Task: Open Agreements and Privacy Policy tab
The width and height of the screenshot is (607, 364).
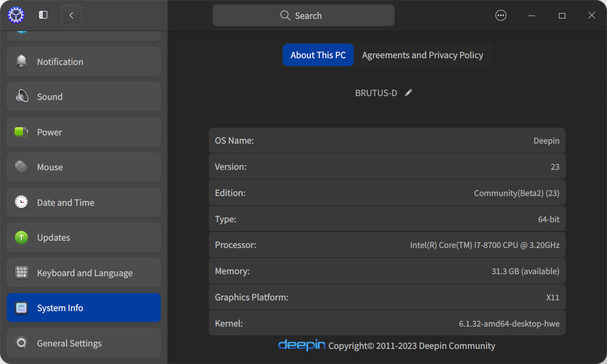Action: (422, 55)
